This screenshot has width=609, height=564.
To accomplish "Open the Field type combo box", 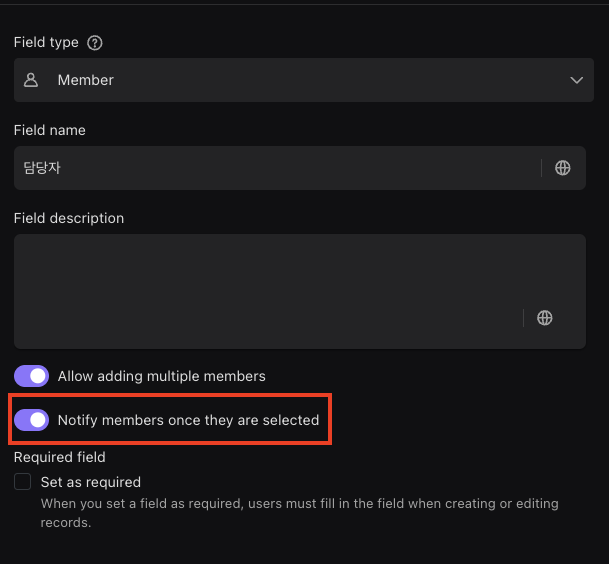I will pos(300,80).
